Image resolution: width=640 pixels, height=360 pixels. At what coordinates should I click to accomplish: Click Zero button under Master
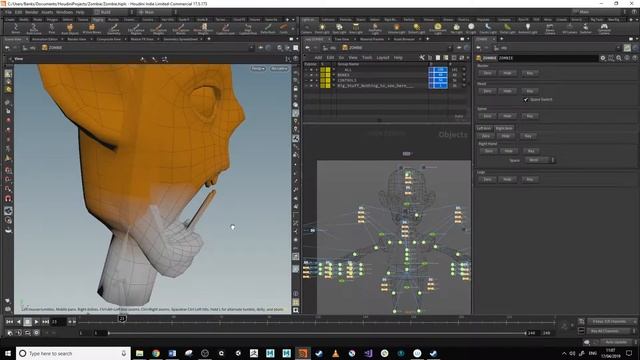487,73
